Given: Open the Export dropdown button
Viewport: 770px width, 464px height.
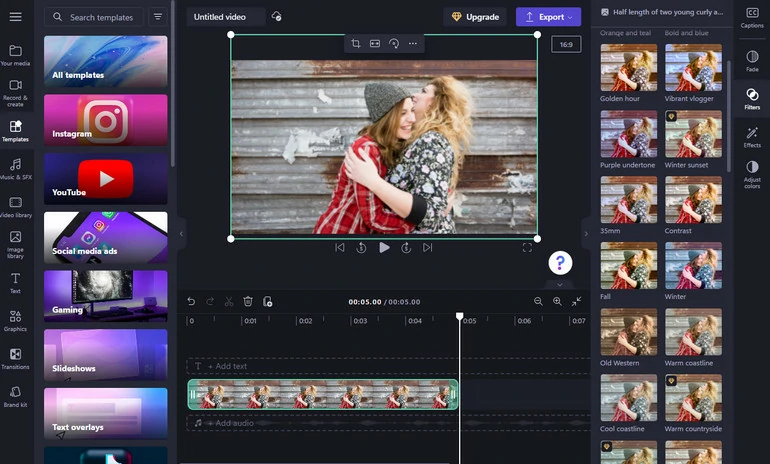Looking at the screenshot, I should (x=549, y=17).
